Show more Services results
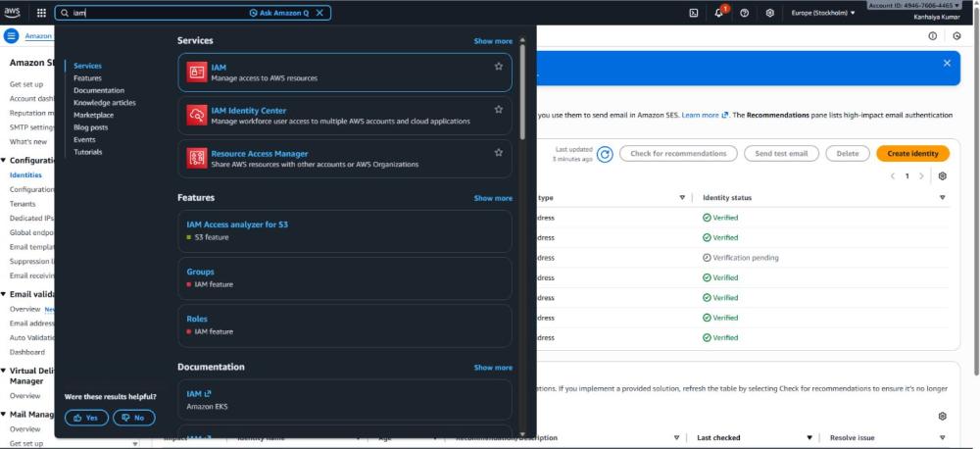 coord(493,41)
